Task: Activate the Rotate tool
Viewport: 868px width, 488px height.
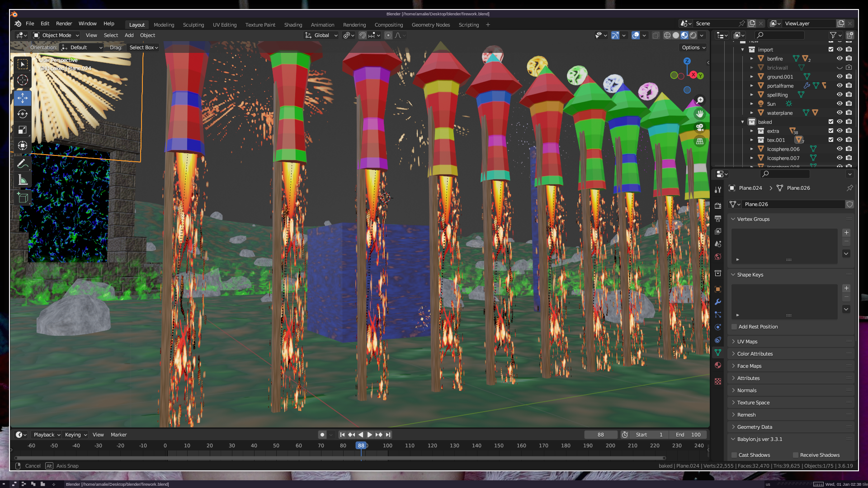Action: click(22, 114)
